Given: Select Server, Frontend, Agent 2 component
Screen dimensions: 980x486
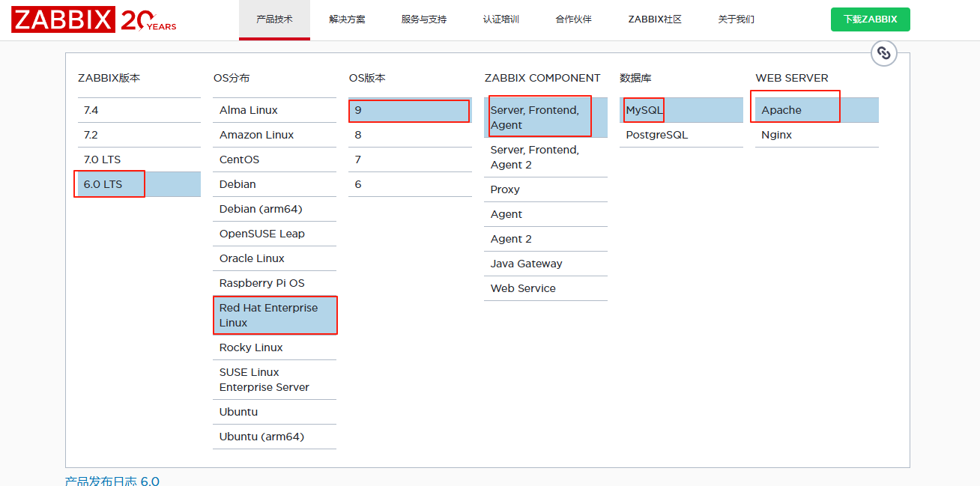Looking at the screenshot, I should click(546, 157).
